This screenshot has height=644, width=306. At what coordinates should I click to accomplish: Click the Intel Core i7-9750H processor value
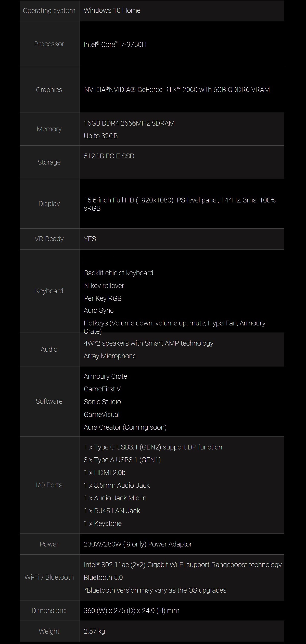coord(115,44)
